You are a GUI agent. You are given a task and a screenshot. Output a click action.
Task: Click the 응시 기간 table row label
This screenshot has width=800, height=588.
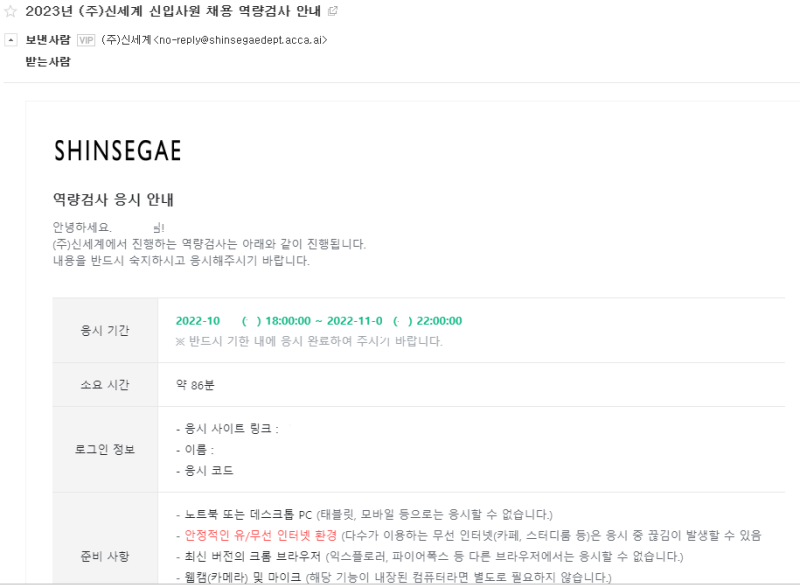[105, 331]
